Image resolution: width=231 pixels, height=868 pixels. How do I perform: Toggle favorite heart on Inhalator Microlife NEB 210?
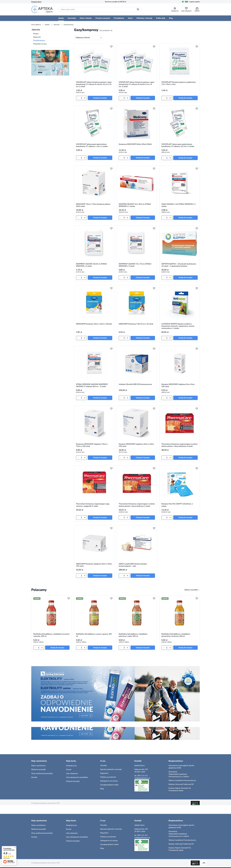coord(154,349)
